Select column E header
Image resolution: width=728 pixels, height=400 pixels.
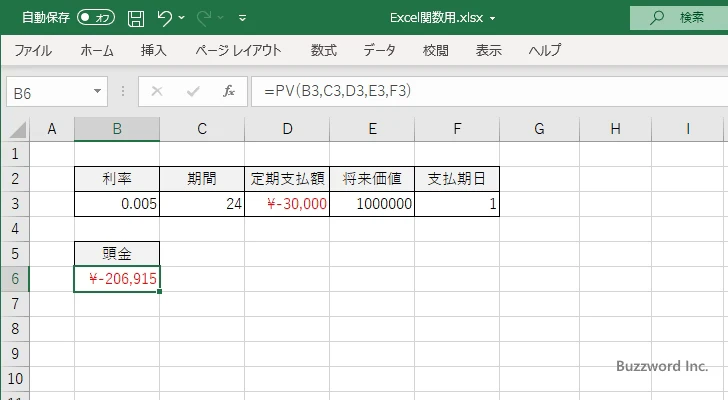(372, 129)
